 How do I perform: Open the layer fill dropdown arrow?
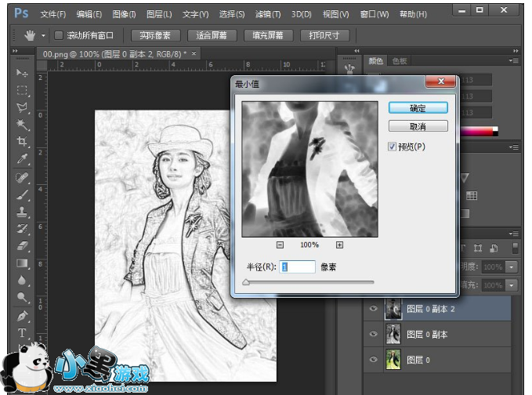(x=512, y=285)
